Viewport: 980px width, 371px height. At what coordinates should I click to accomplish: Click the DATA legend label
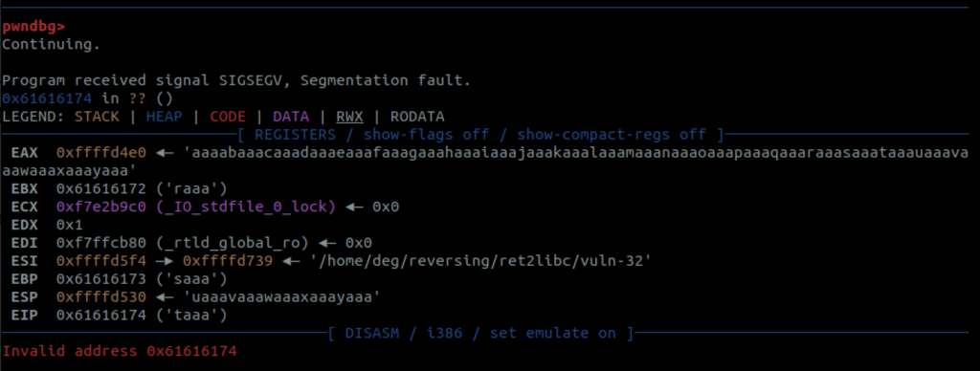(291, 117)
